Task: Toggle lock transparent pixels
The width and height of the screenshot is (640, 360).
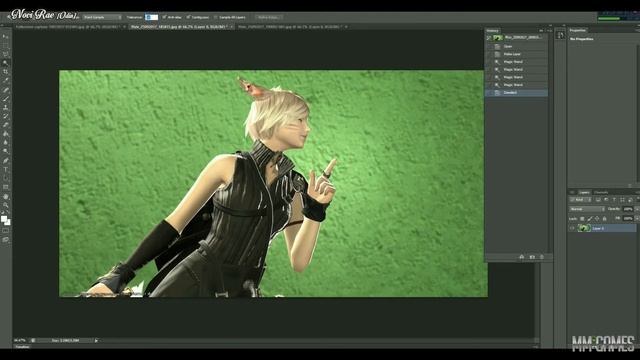Action: click(x=582, y=219)
